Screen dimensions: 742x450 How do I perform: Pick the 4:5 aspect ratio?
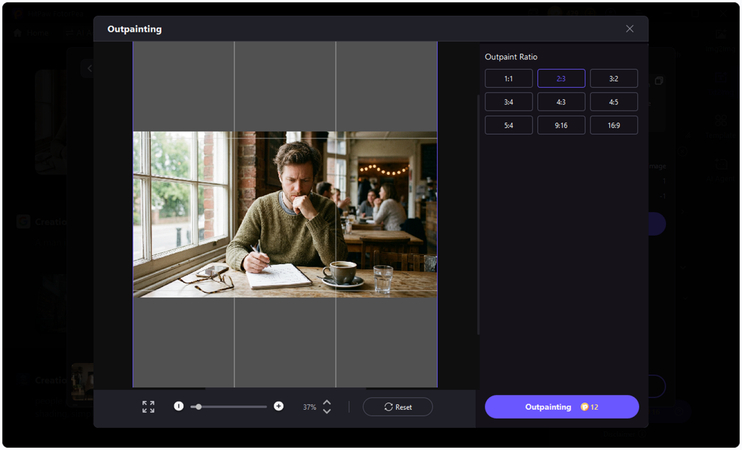(x=613, y=101)
